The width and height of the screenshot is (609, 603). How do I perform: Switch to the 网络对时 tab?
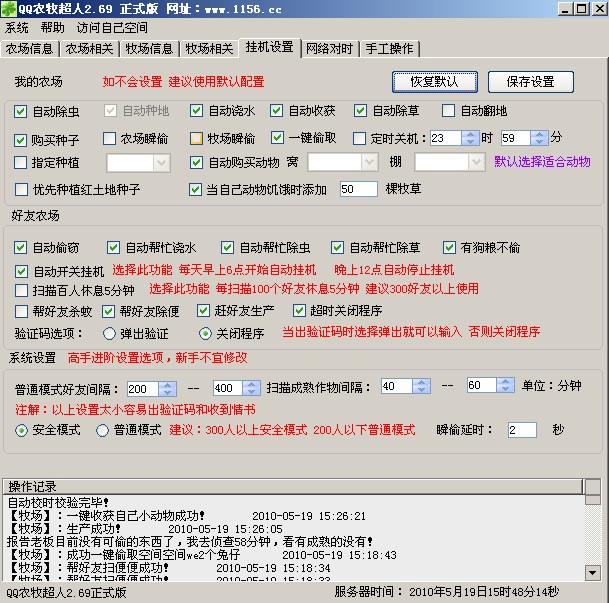[x=329, y=49]
